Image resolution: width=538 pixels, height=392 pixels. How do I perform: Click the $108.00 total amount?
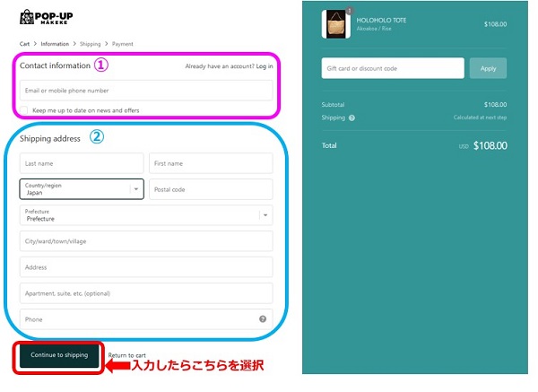point(490,145)
